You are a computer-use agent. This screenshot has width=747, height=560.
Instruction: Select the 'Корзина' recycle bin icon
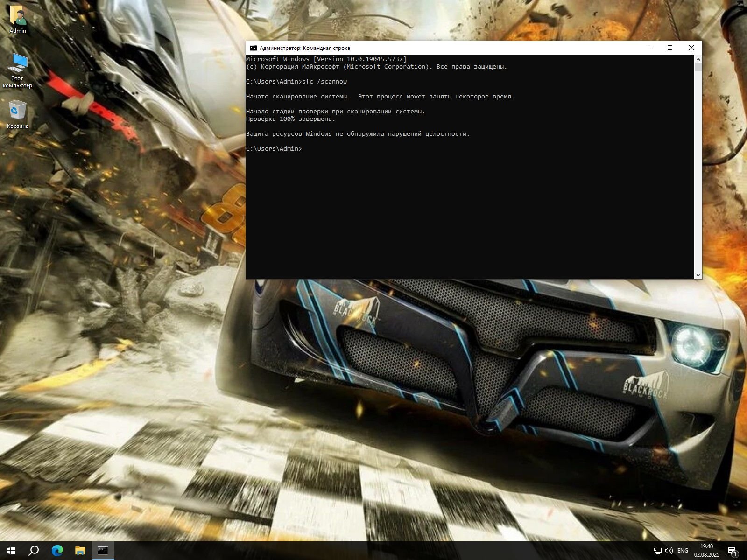click(18, 114)
